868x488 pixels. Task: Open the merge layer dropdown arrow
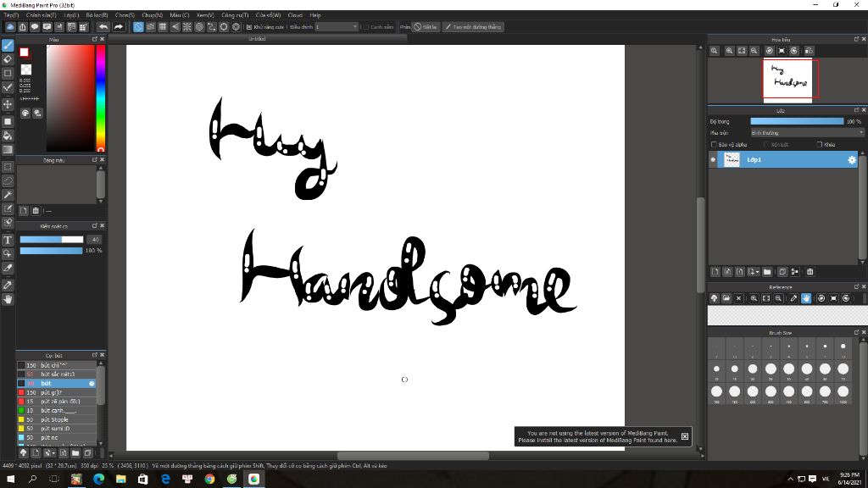pos(754,272)
